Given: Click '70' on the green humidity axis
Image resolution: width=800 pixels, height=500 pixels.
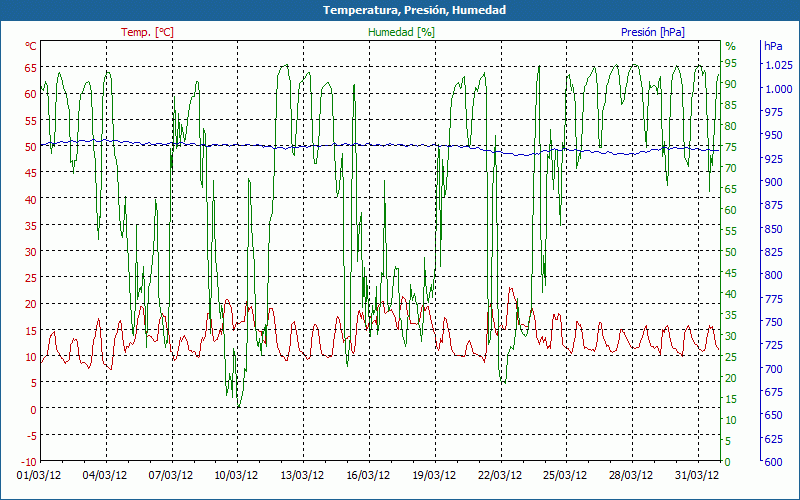Looking at the screenshot, I should coord(731,168).
